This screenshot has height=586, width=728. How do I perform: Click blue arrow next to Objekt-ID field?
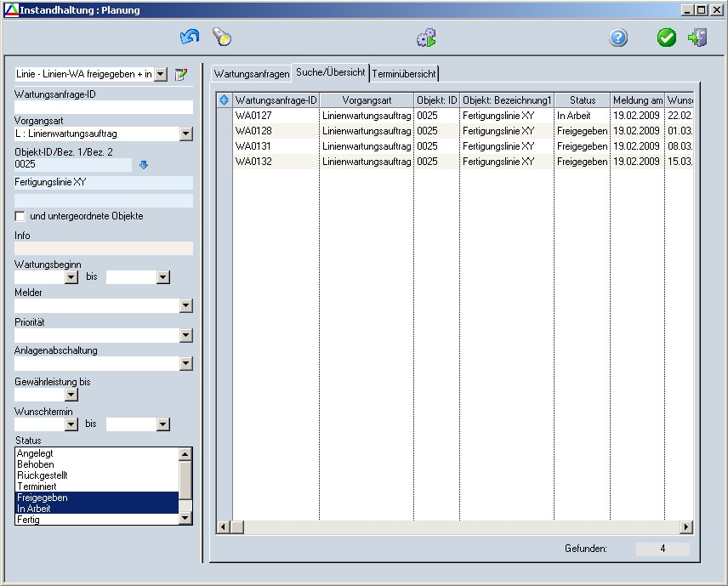(x=144, y=165)
